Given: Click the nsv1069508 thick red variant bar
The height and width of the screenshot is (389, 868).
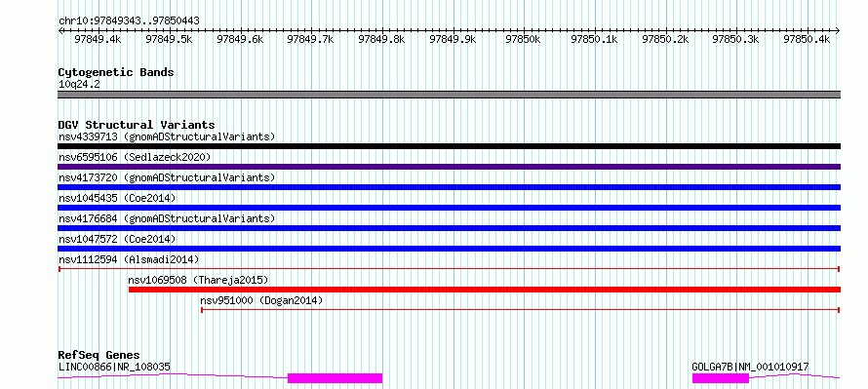Looking at the screenshot, I should pyautogui.click(x=485, y=290).
